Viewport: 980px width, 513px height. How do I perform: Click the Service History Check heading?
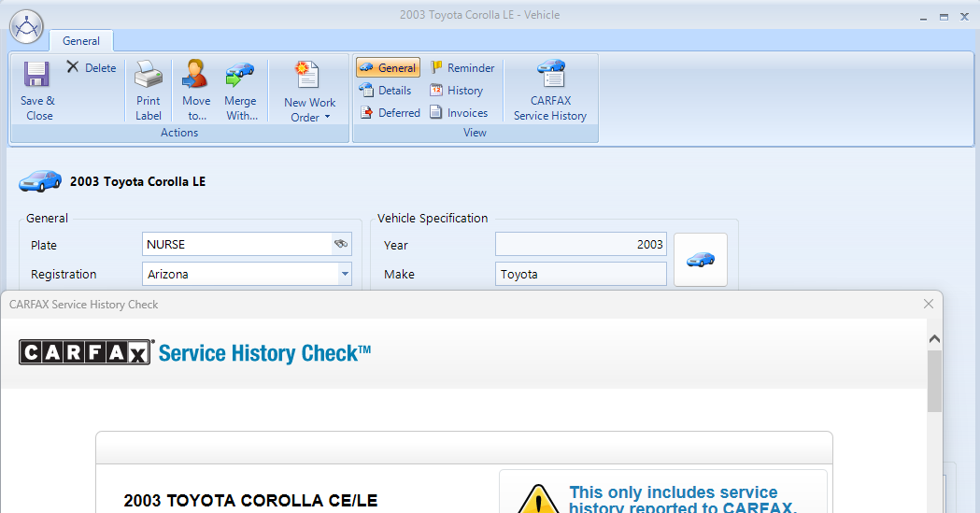(x=264, y=353)
